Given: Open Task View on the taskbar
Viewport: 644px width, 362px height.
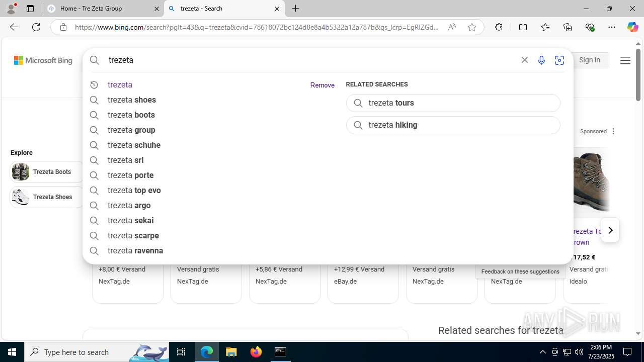Looking at the screenshot, I should coord(181,352).
